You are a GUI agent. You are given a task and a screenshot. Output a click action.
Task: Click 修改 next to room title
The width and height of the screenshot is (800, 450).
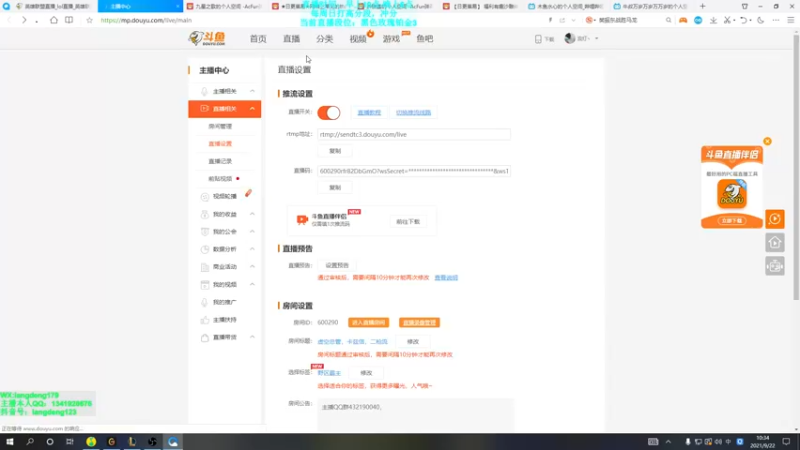point(413,342)
